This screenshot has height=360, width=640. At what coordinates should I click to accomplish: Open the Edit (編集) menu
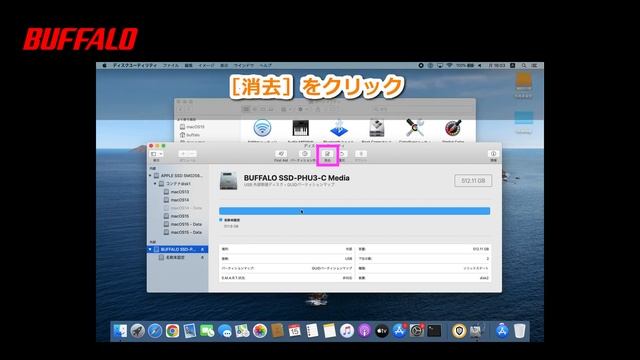pos(188,65)
